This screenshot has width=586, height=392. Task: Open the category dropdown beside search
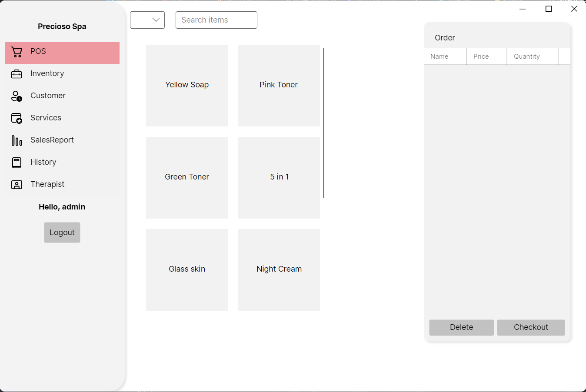click(147, 20)
